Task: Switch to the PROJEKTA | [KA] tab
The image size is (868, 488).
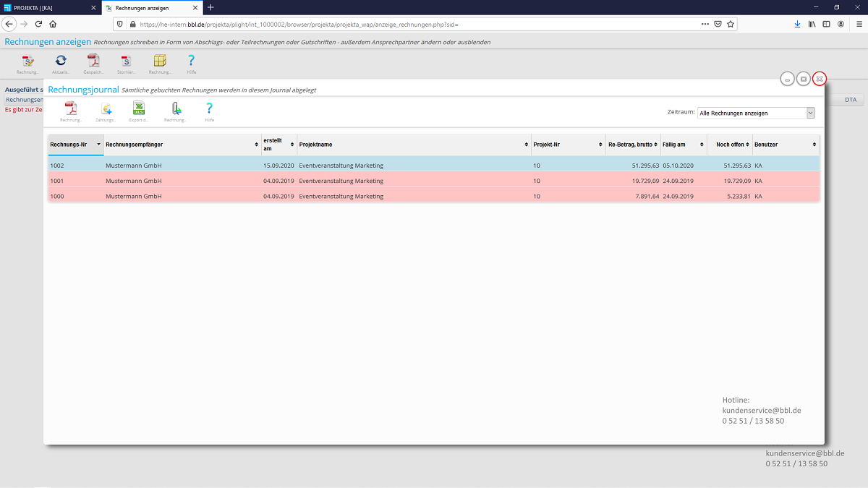Action: 49,7
